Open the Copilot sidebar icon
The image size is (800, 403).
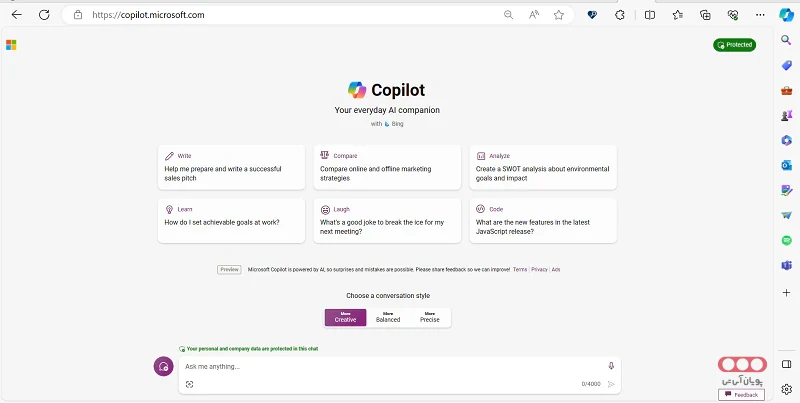pyautogui.click(x=786, y=15)
